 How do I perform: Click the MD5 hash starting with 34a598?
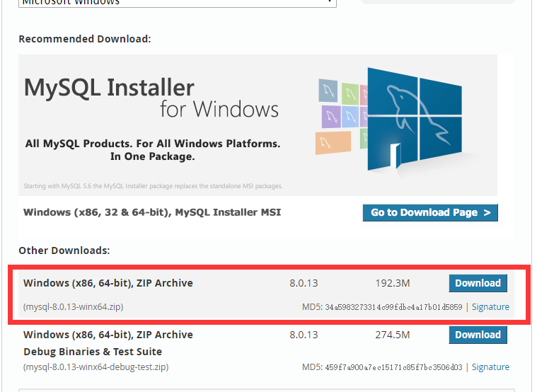[x=393, y=307]
